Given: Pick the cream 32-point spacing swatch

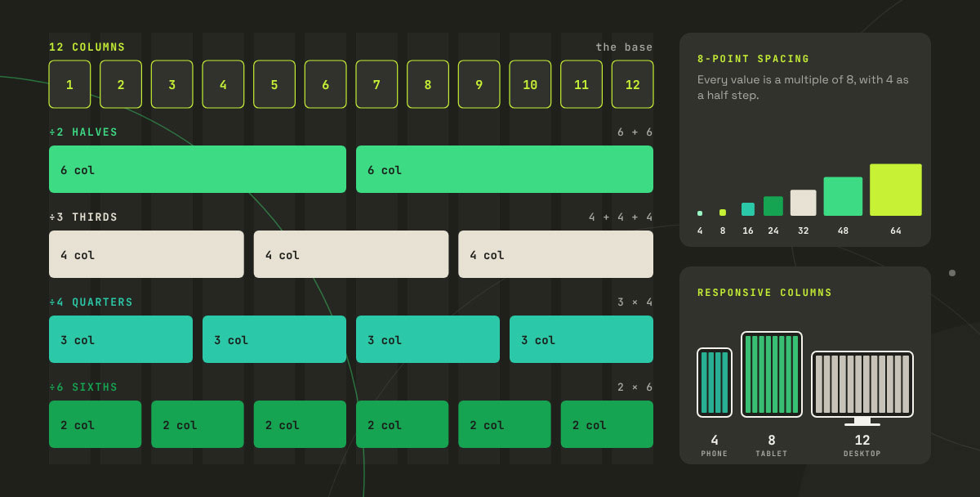Looking at the screenshot, I should [804, 203].
